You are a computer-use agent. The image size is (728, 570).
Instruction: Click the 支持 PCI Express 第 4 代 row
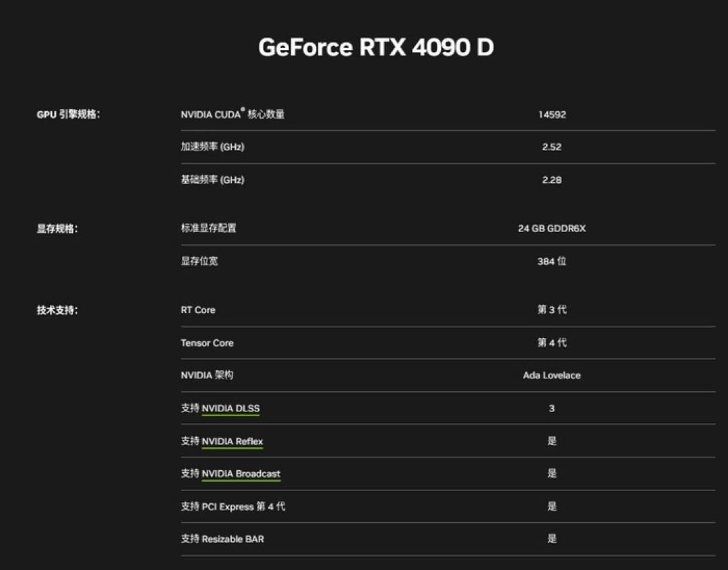pos(232,506)
